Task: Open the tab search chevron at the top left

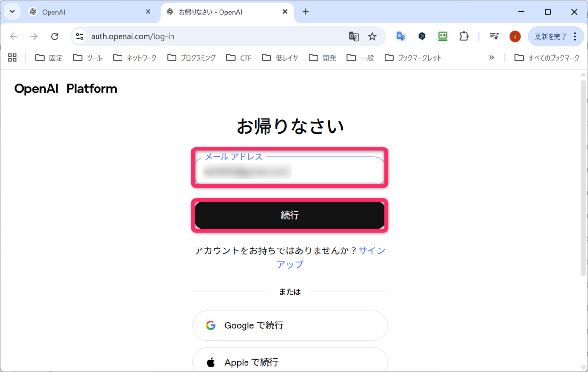Action: pos(12,11)
